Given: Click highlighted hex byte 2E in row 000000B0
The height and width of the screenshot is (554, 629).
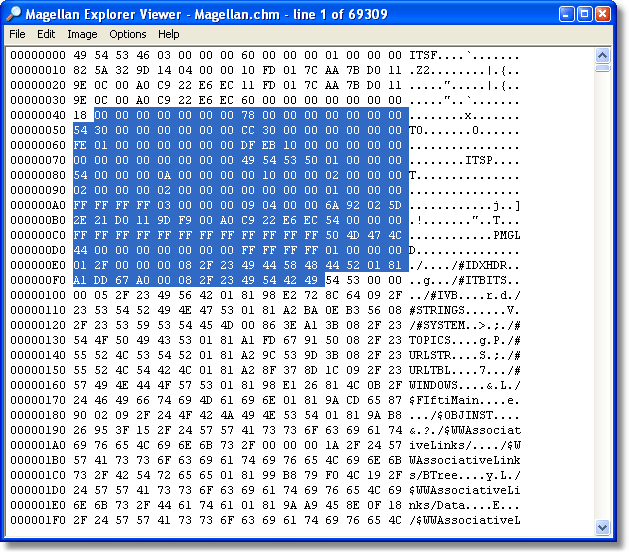Looking at the screenshot, I should [80, 220].
